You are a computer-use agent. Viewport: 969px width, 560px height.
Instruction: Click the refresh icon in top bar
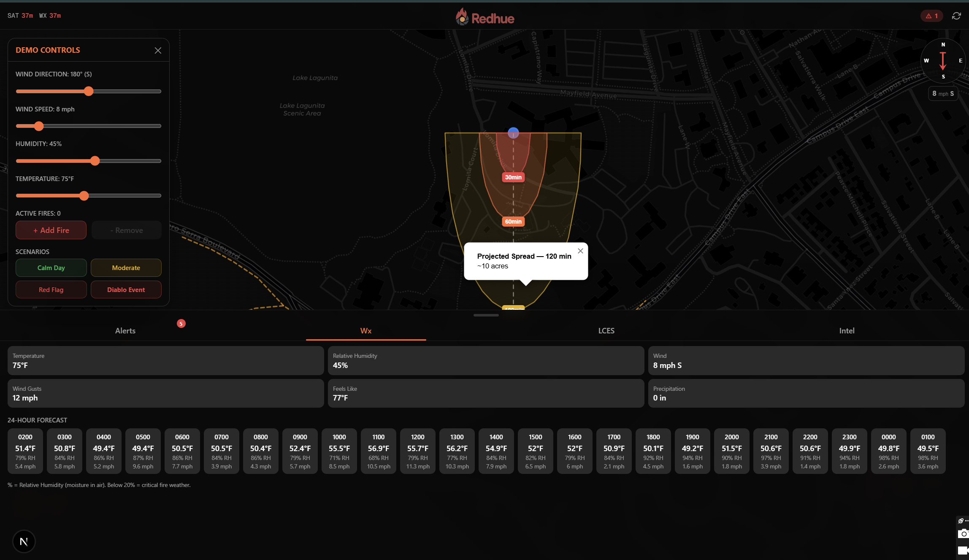[x=956, y=16]
